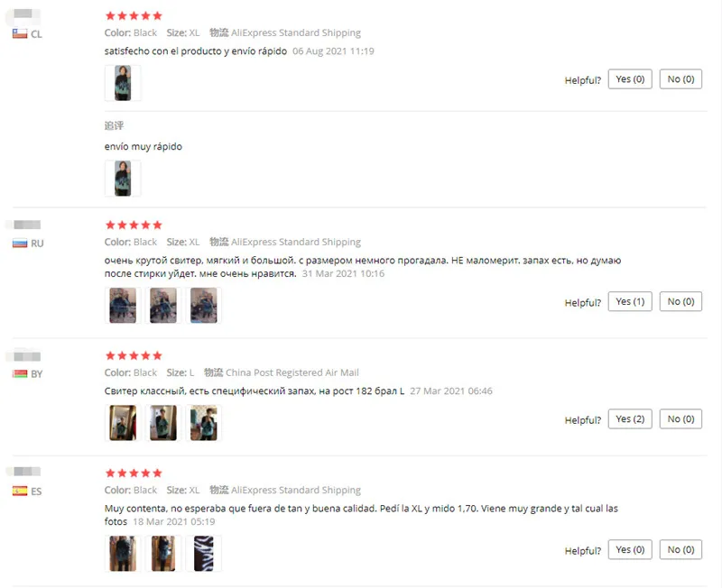The height and width of the screenshot is (588, 722).
Task: Click the star rating on the BY review
Action: coord(134,355)
